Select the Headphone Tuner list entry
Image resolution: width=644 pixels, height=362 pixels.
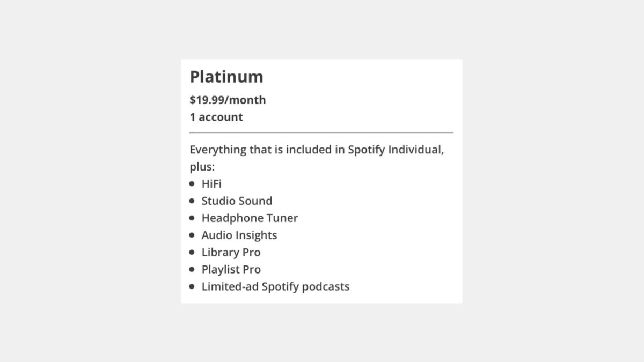[x=250, y=218]
